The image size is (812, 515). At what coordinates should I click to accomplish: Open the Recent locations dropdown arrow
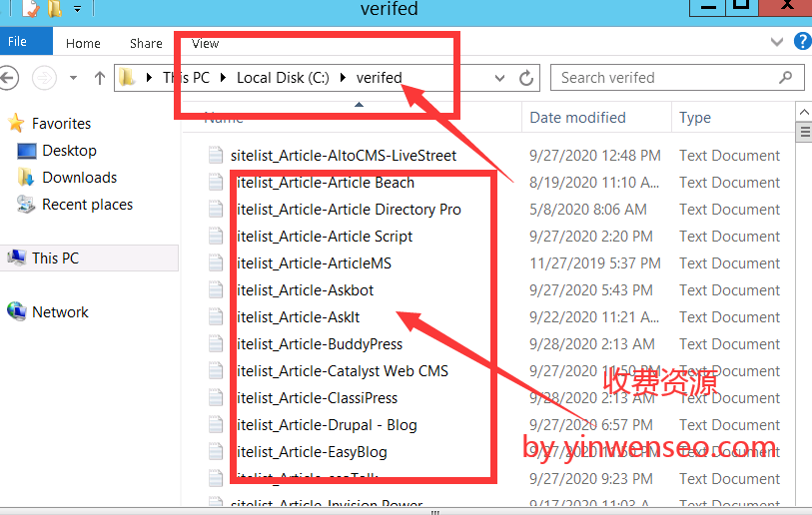(x=73, y=78)
